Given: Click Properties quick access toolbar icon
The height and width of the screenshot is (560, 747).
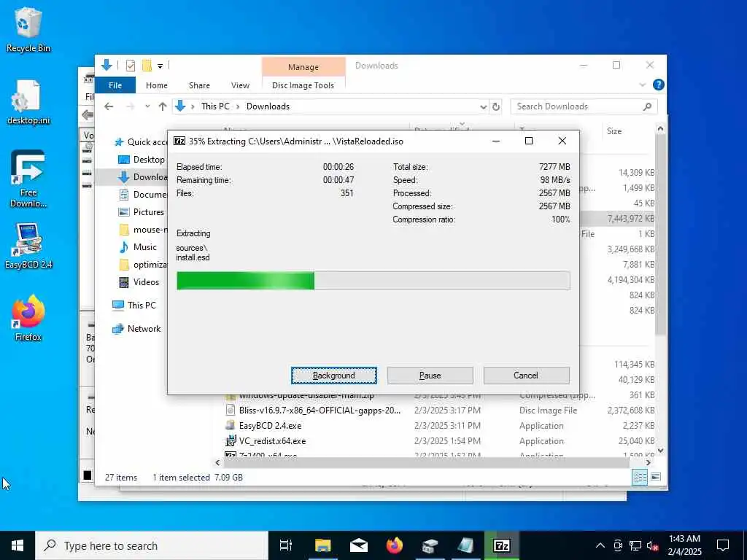Looking at the screenshot, I should click(130, 65).
